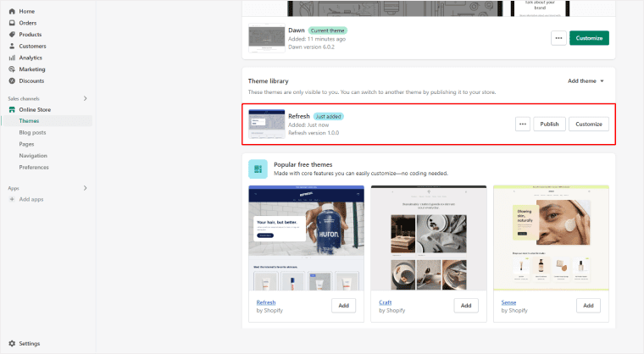Go to Blog posts in sidebar
The image size is (644, 354).
33,132
